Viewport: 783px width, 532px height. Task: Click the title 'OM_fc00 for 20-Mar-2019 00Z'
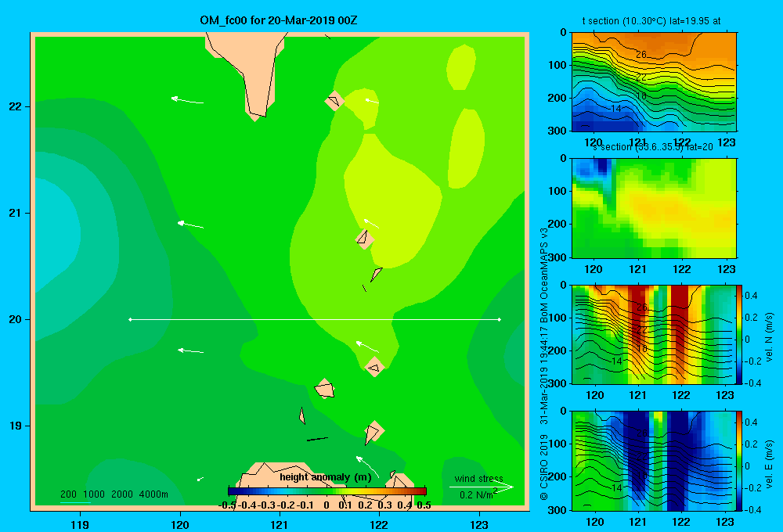click(x=278, y=20)
